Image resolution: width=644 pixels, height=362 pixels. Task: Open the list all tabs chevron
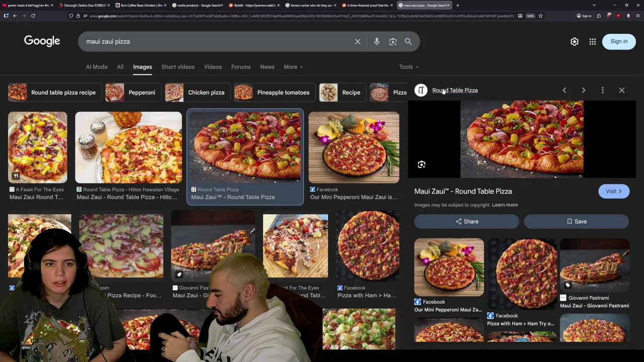click(x=594, y=5)
